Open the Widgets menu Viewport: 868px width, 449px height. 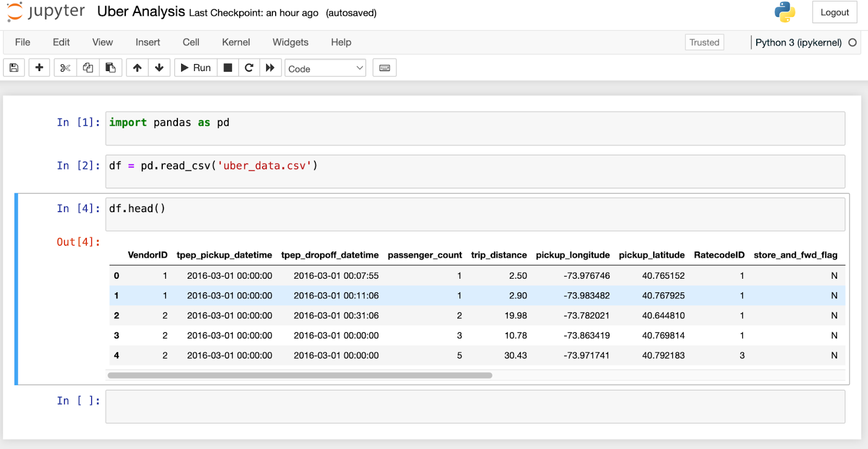pyautogui.click(x=290, y=42)
